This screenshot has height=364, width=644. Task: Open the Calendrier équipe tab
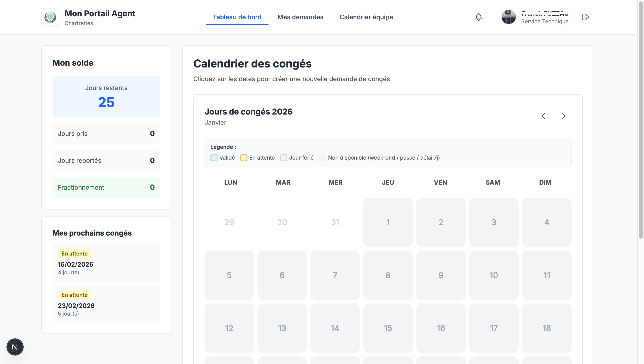(366, 17)
